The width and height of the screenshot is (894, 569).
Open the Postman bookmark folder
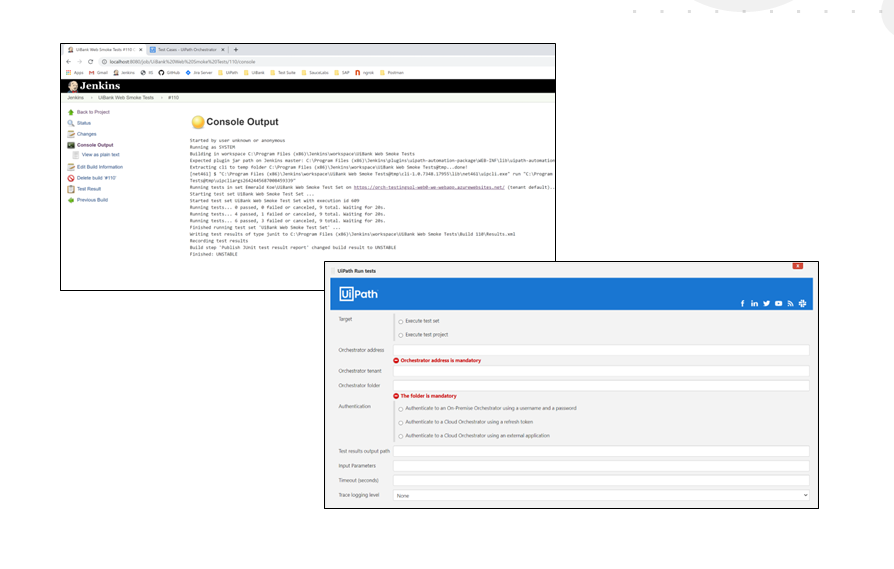click(392, 72)
